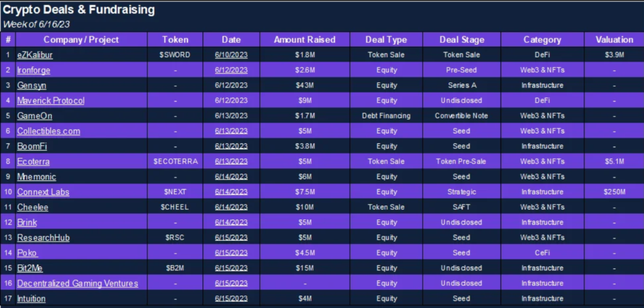Screen dimensions: 644x308
Task: Click the CeFi category cell
Action: [542, 253]
